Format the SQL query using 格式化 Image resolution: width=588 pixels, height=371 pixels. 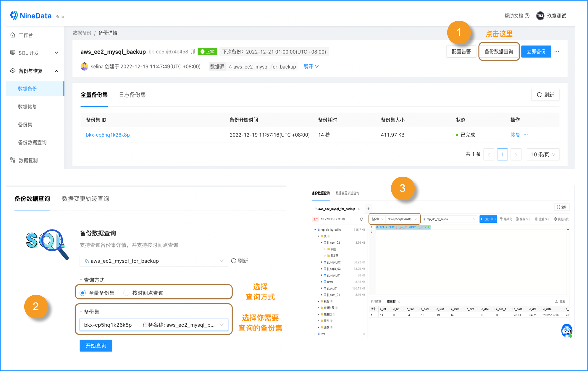pyautogui.click(x=506, y=219)
